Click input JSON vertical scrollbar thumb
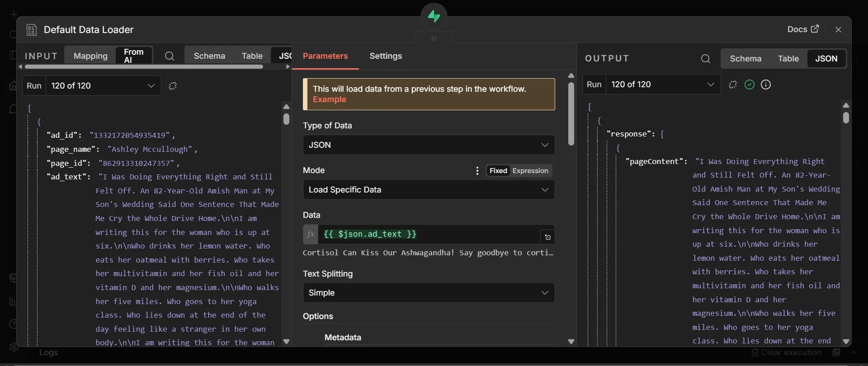Image resolution: width=868 pixels, height=366 pixels. tap(286, 119)
